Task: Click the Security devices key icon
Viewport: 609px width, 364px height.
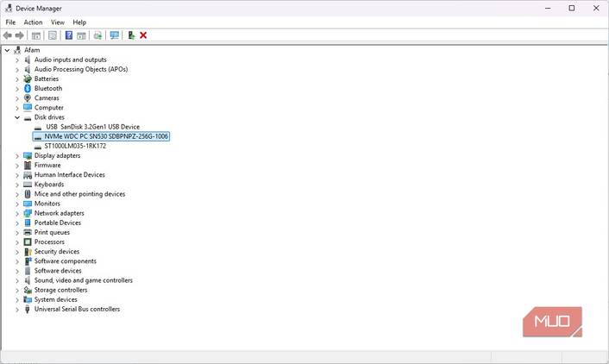Action: [x=28, y=252]
